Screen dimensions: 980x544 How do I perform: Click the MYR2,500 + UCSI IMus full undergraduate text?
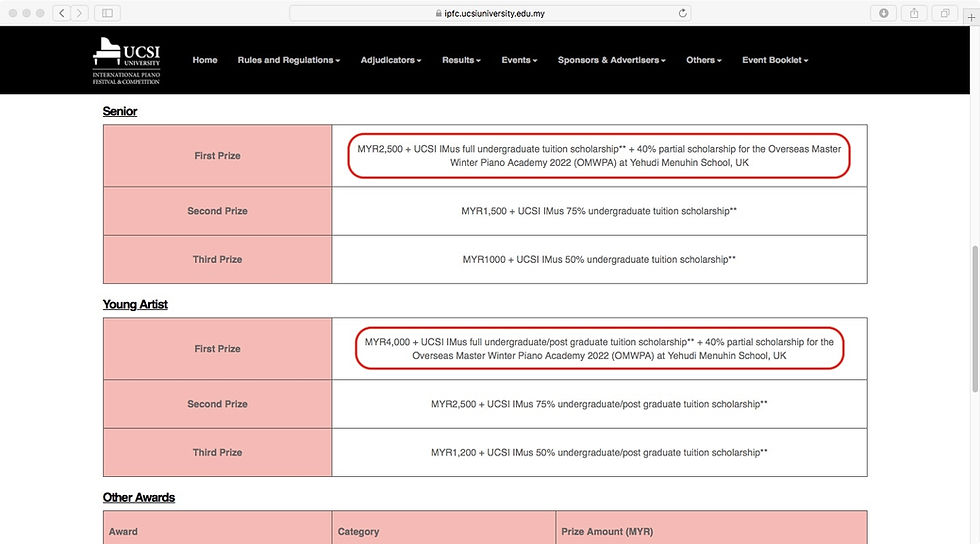click(x=599, y=156)
